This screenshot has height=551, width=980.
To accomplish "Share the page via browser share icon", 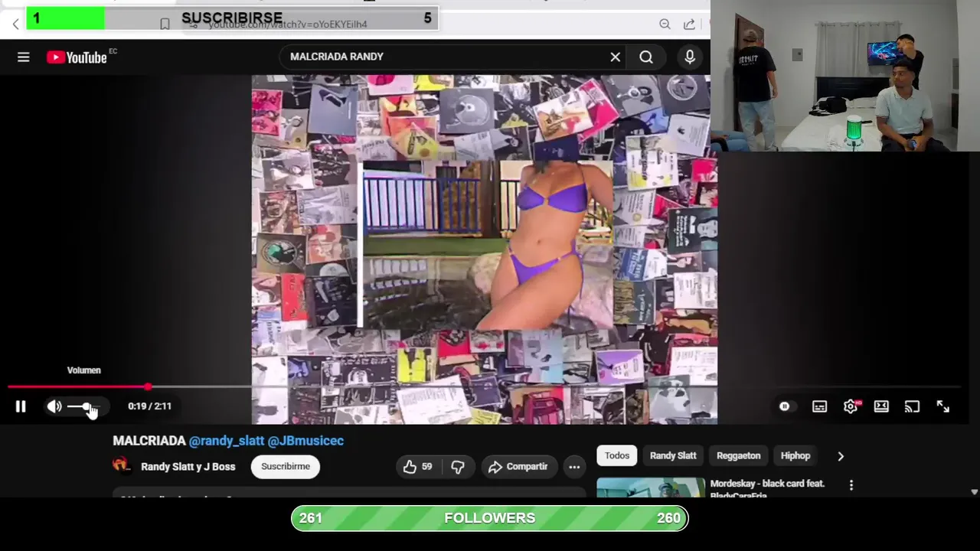I will pyautogui.click(x=689, y=24).
